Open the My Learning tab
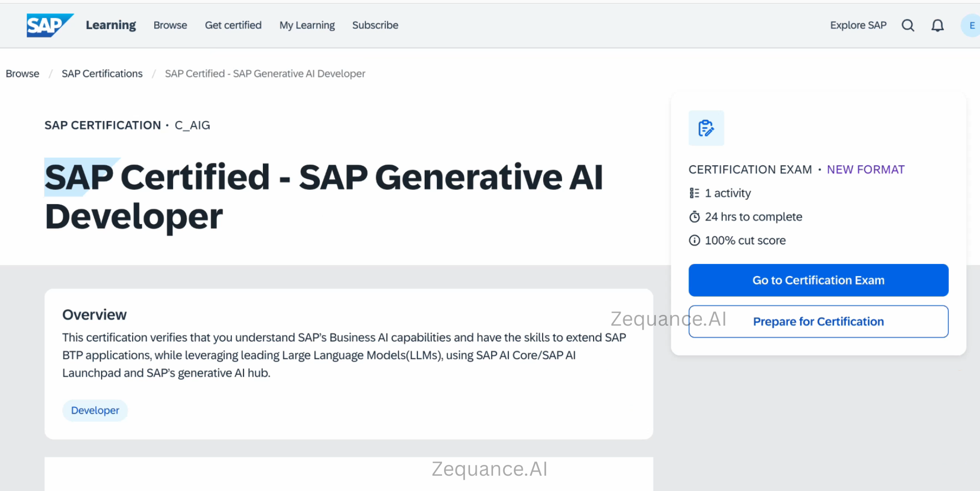 pos(307,25)
